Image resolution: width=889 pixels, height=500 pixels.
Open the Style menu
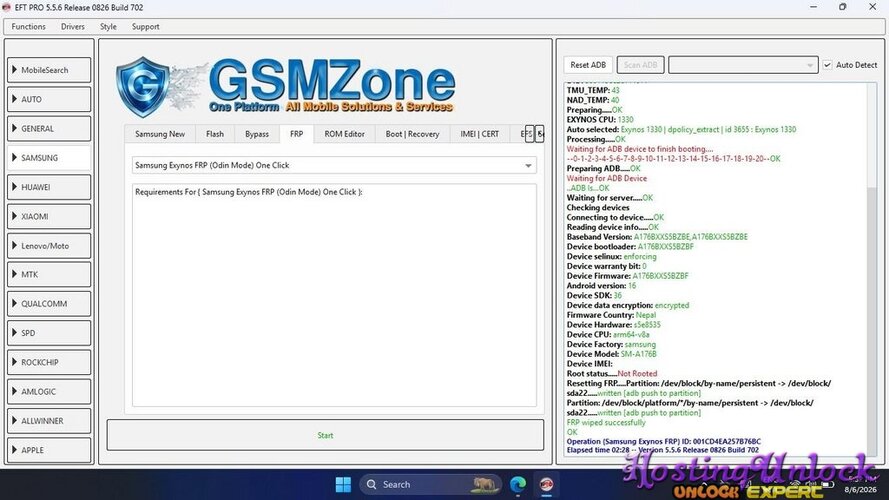108,27
